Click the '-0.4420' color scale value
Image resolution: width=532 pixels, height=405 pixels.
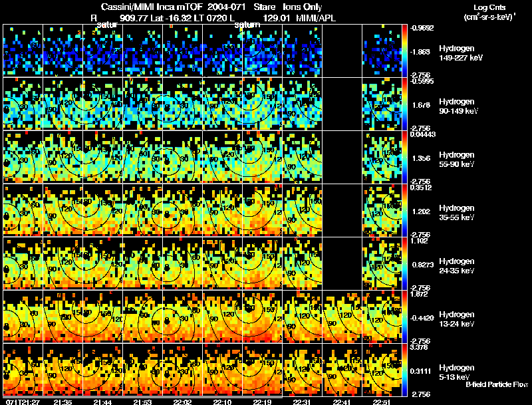point(422,318)
